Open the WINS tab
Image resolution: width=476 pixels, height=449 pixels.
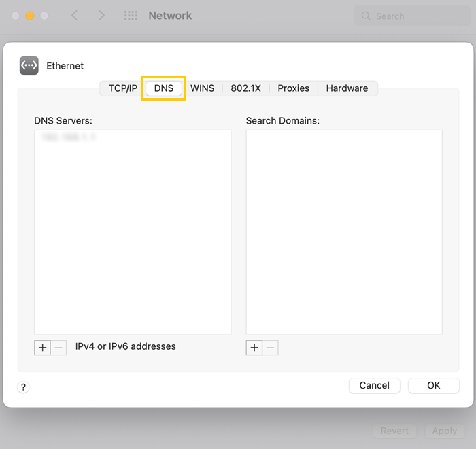click(x=202, y=88)
